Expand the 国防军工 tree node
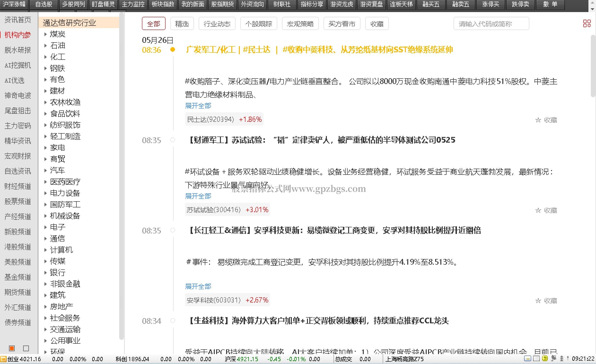This screenshot has width=596, height=364. click(45, 205)
